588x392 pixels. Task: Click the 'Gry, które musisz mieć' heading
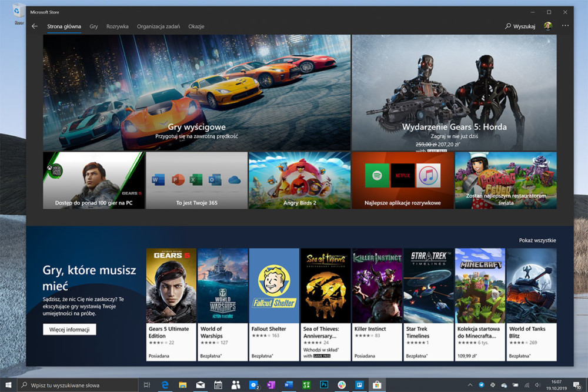(x=89, y=278)
